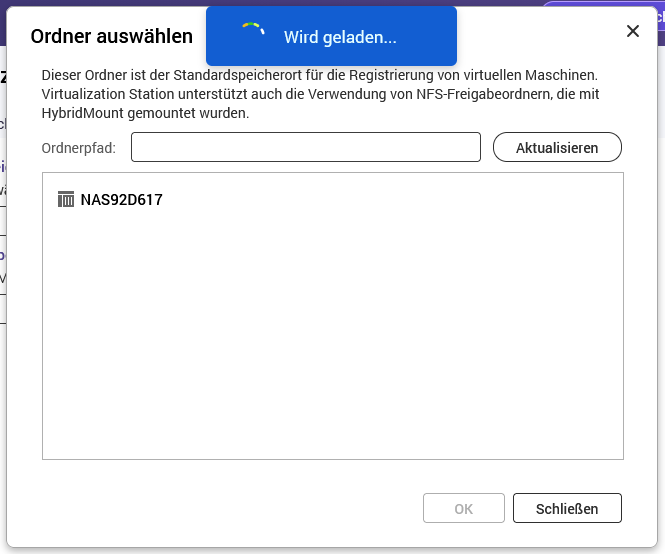Click the word 'HybridMount' in the description
The height and width of the screenshot is (554, 665).
click(80, 113)
